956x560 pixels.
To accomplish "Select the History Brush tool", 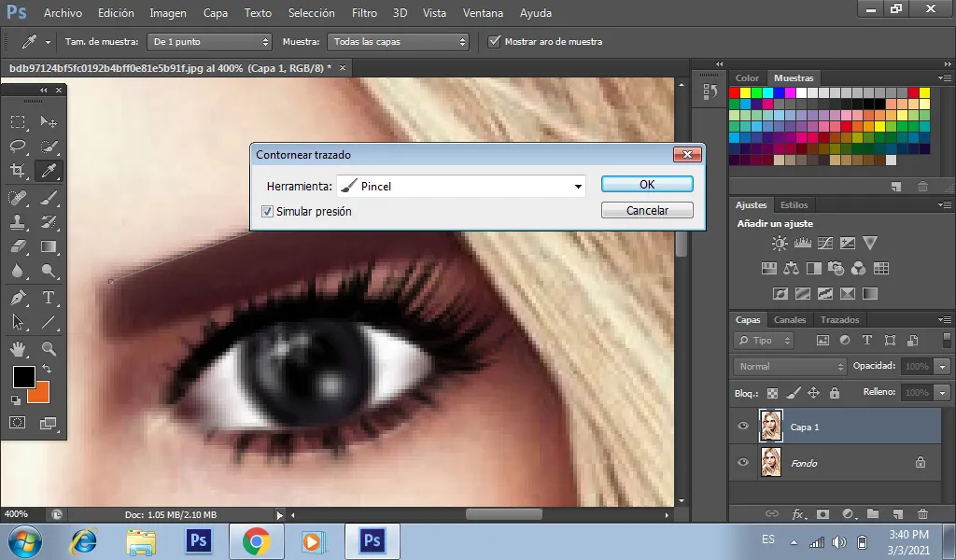I will coord(49,222).
